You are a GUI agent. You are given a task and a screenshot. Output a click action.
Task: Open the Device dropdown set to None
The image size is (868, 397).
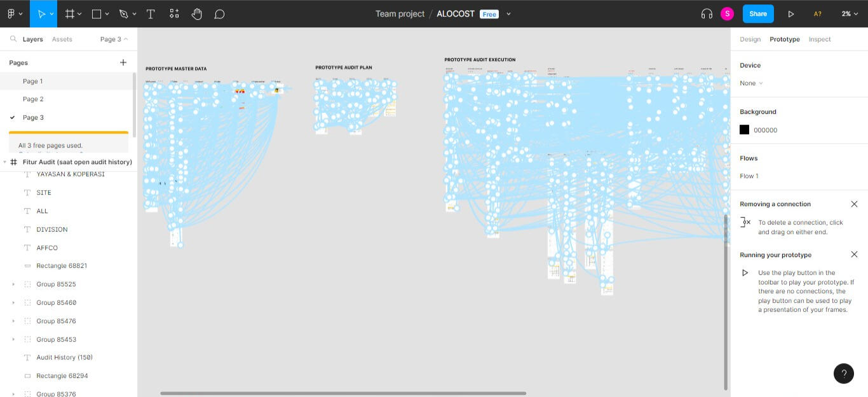point(751,83)
